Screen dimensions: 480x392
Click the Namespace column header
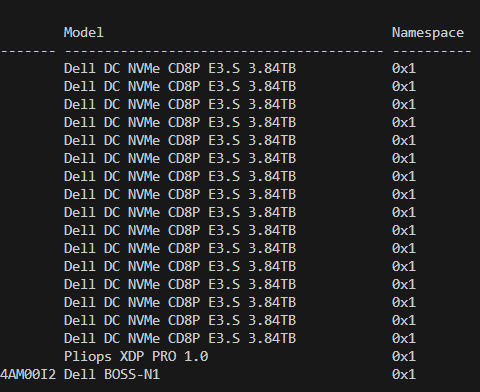coord(428,33)
